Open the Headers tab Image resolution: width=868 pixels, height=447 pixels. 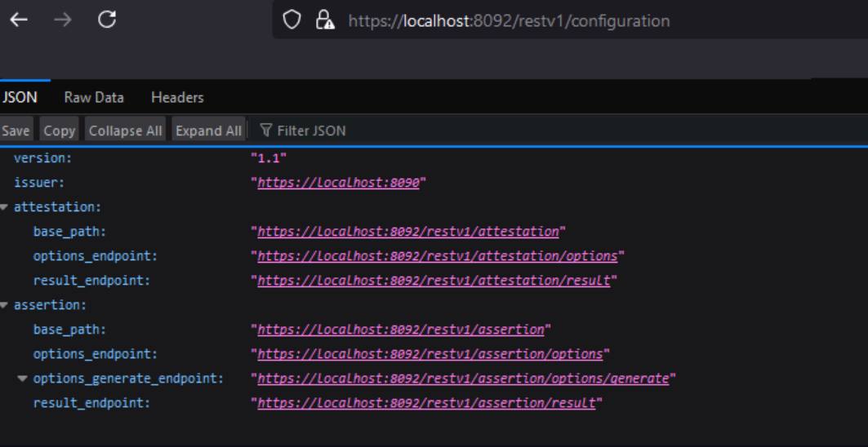point(177,97)
